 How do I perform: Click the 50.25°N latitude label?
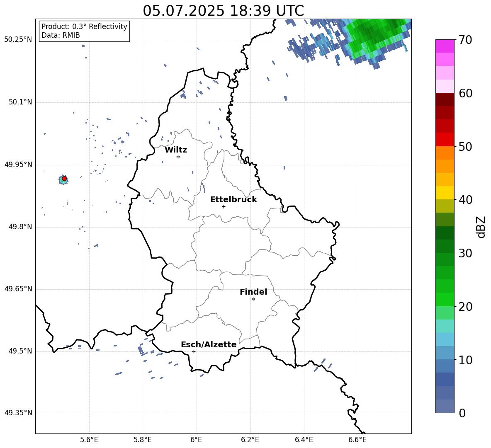(x=18, y=40)
